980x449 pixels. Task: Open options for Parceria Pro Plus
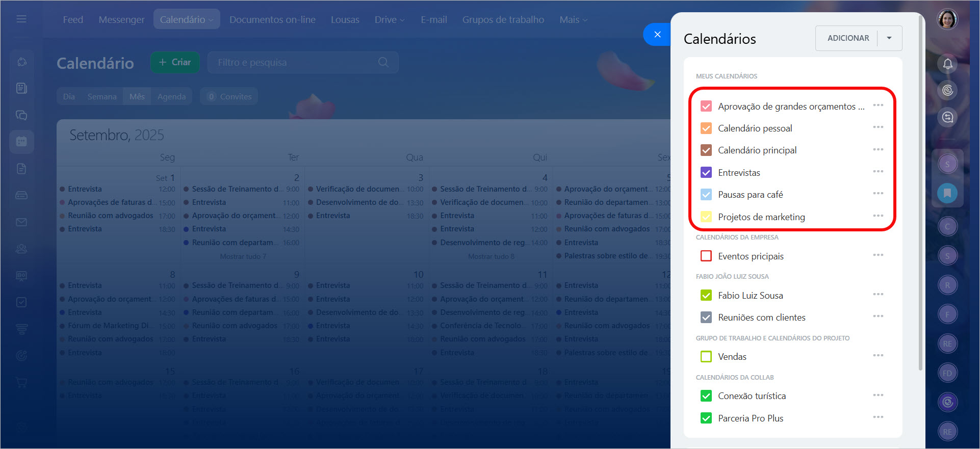coord(878,417)
